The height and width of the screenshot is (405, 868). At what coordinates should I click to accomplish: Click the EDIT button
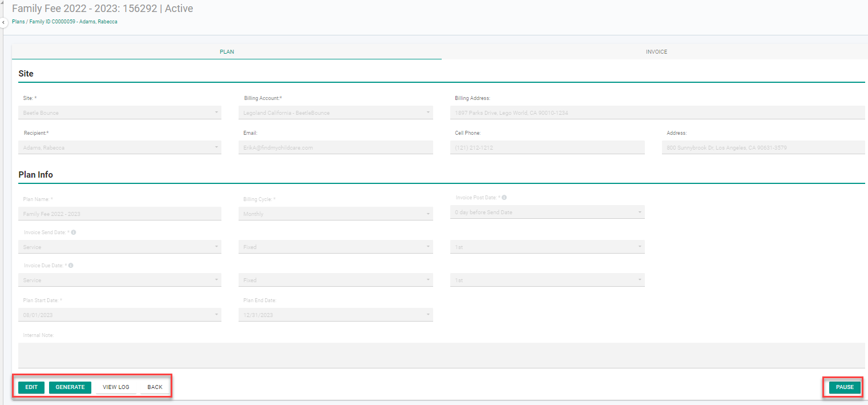31,387
